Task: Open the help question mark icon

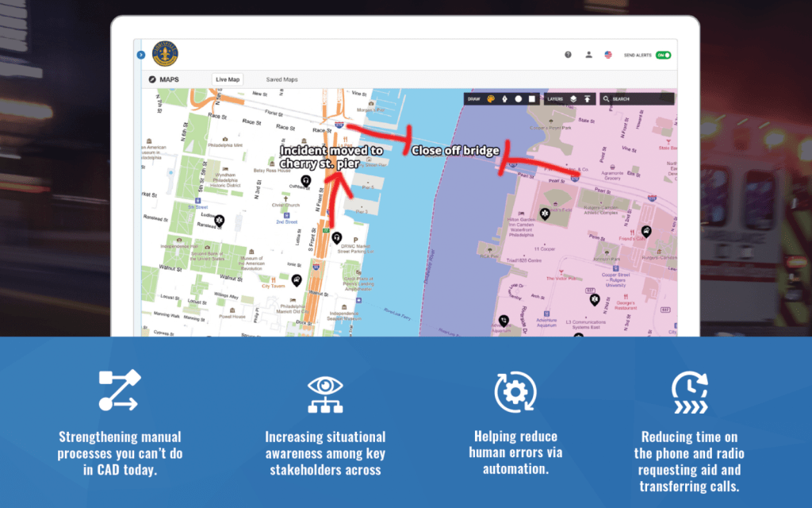Action: point(568,55)
